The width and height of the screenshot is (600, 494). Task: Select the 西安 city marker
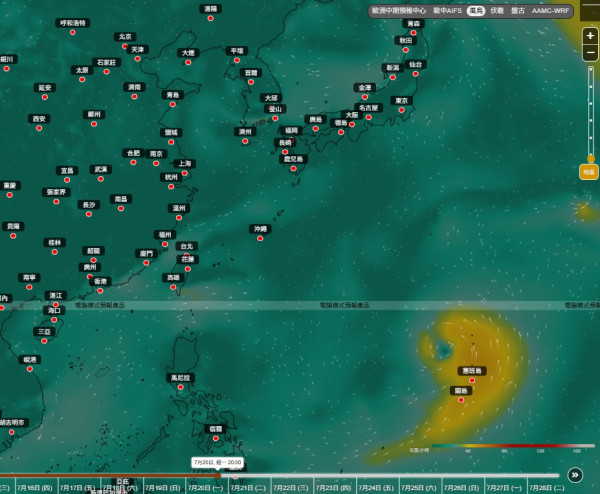click(x=39, y=128)
